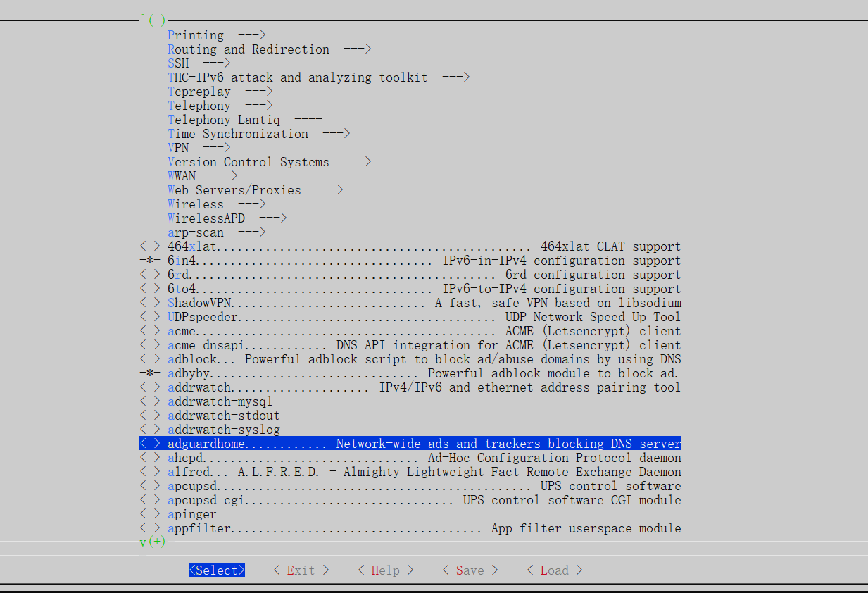Click the Help button

click(384, 570)
